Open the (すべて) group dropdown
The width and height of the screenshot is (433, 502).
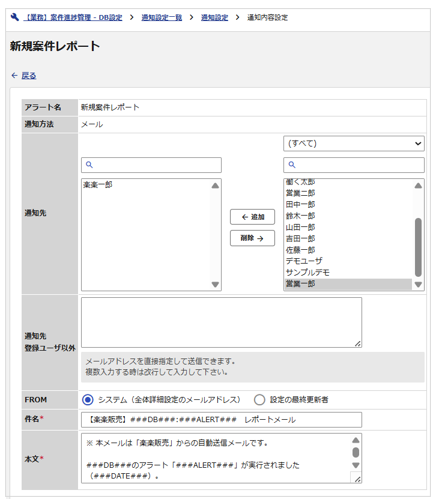pos(354,144)
